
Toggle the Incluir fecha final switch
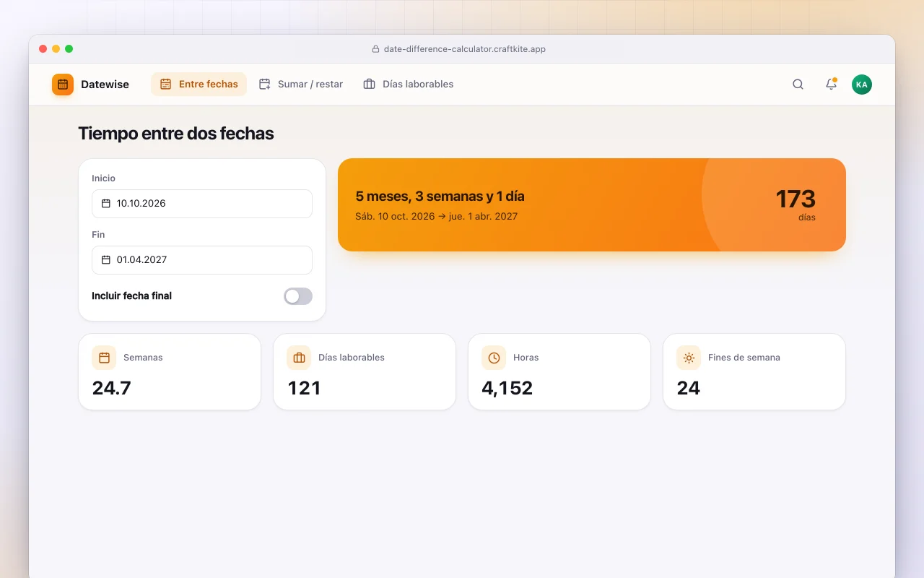click(x=298, y=296)
